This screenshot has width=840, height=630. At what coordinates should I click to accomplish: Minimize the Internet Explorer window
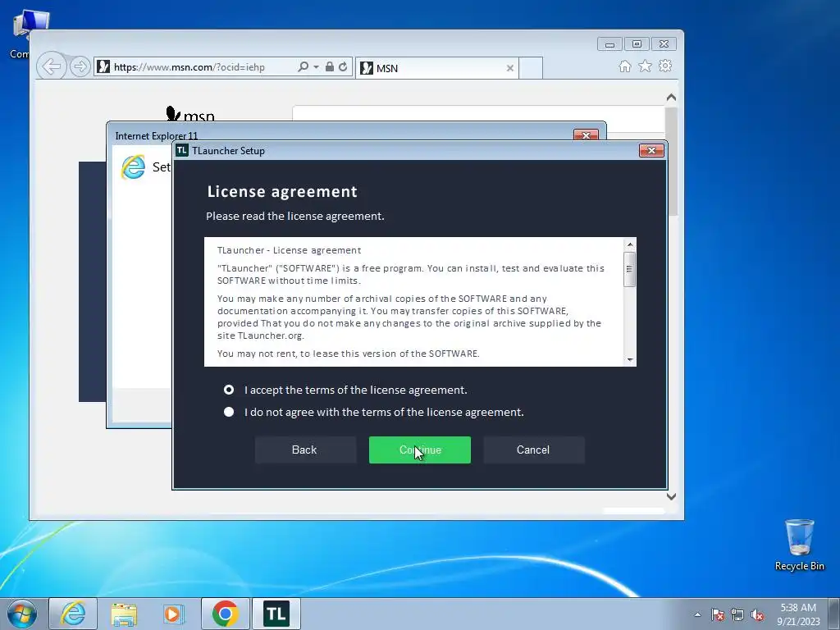coord(609,44)
